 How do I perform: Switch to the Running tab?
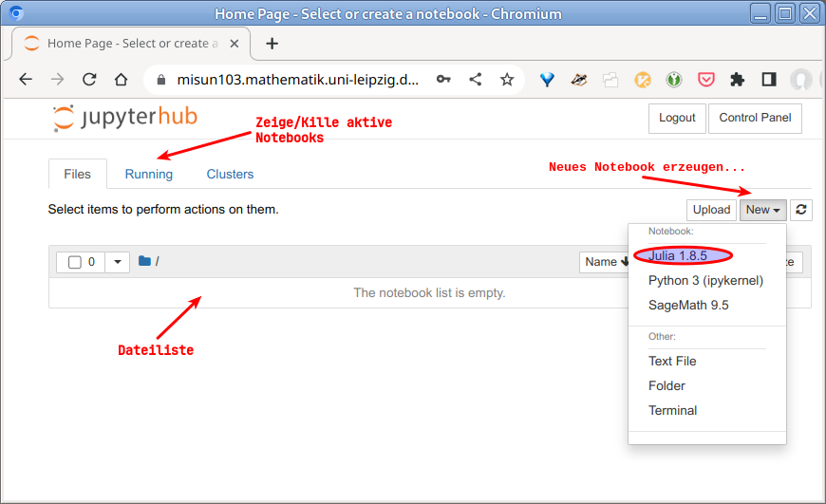pyautogui.click(x=148, y=174)
